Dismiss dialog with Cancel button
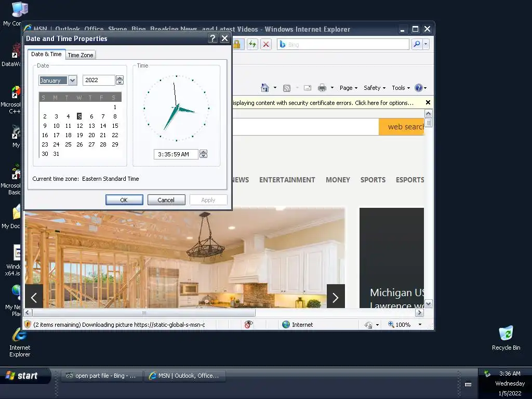The image size is (532, 399). tap(166, 200)
